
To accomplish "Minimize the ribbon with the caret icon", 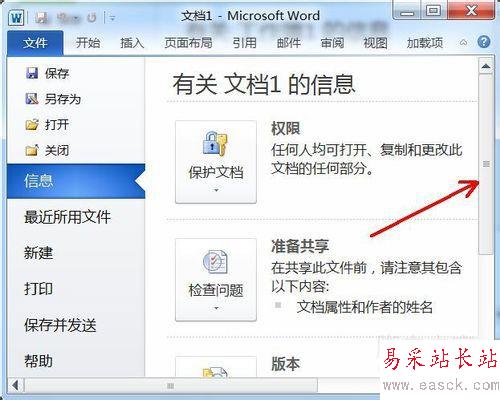I will (463, 42).
